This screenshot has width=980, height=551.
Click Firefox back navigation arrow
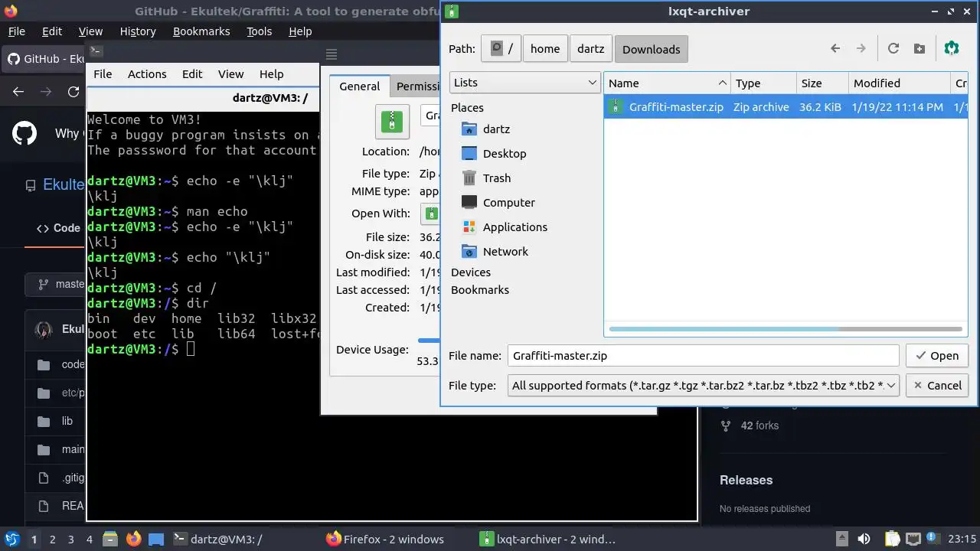(x=18, y=92)
